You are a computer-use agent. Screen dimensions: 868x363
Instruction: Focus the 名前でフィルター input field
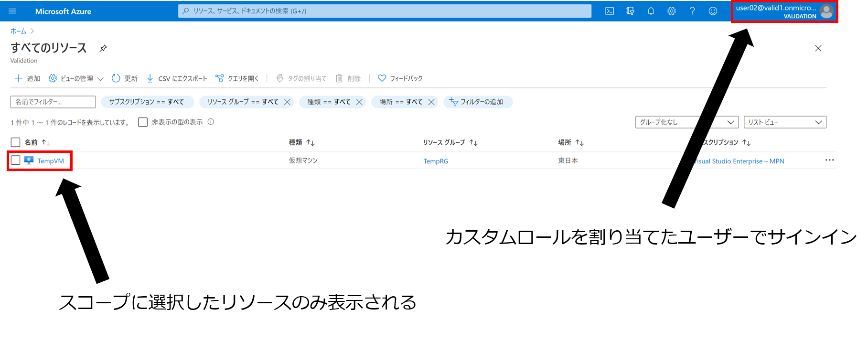[53, 102]
